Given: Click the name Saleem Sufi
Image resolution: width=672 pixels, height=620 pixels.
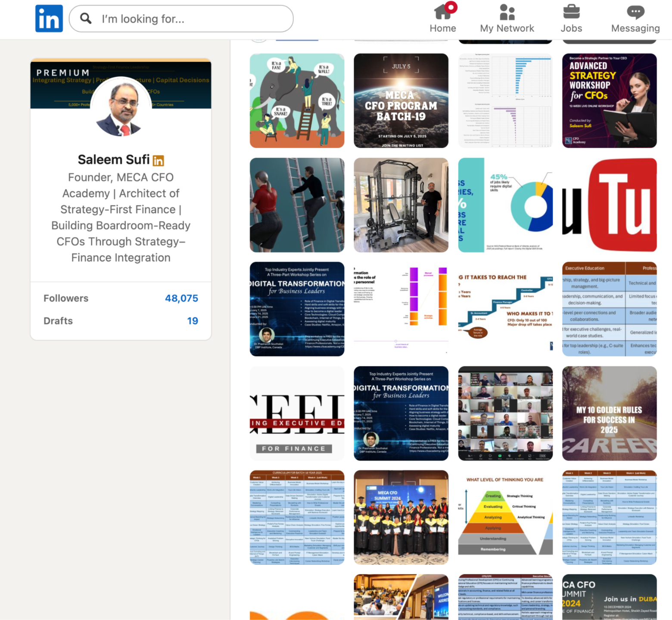Looking at the screenshot, I should [x=114, y=160].
